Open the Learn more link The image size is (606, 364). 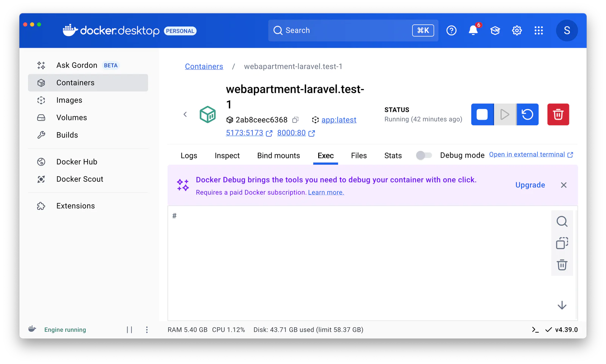coord(326,192)
